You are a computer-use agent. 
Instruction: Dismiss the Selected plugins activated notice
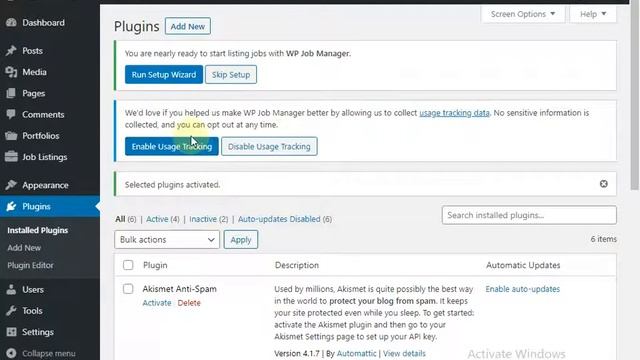click(604, 184)
